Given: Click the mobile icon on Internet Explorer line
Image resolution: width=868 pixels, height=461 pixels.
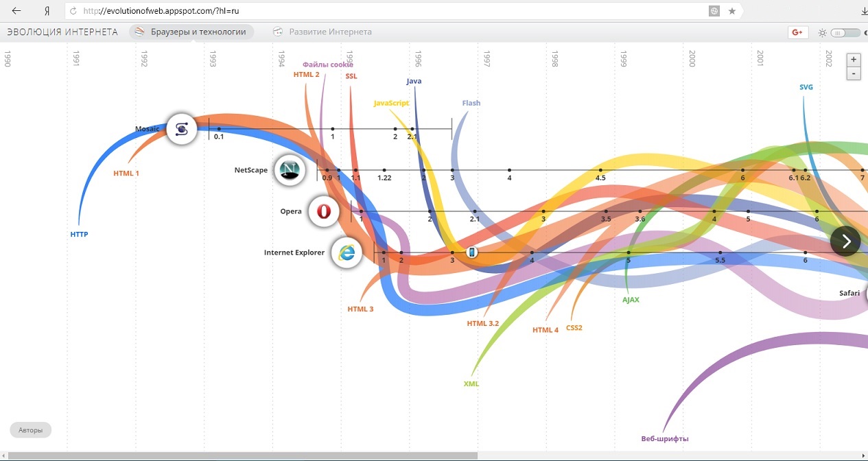Looking at the screenshot, I should [x=471, y=252].
